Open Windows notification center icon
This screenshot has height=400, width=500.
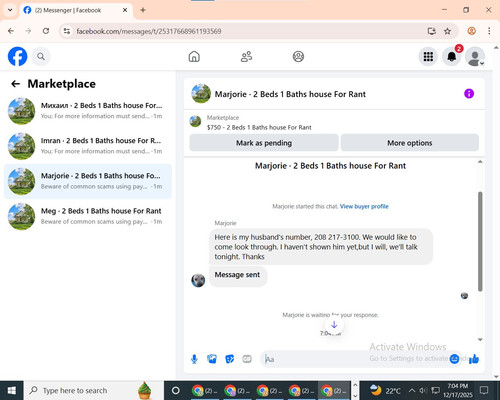point(484,390)
